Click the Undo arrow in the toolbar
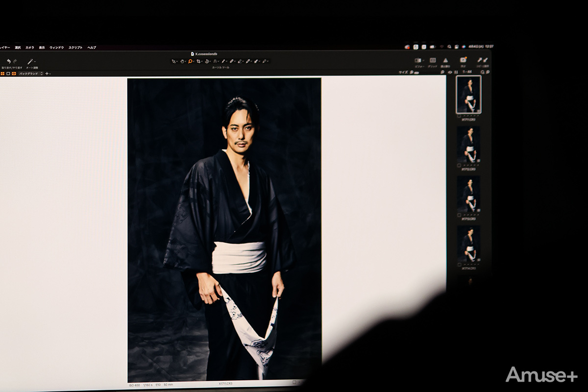 (x=9, y=61)
